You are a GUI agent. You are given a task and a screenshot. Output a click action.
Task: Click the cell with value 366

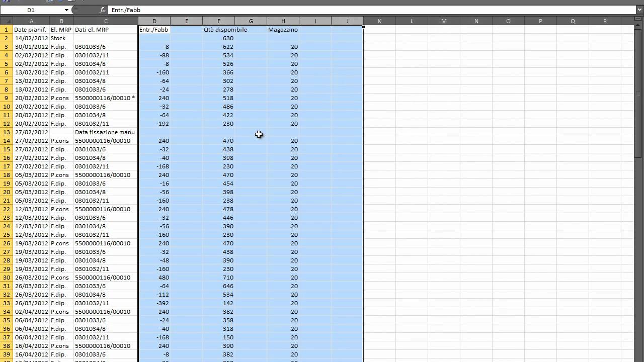[x=219, y=72]
